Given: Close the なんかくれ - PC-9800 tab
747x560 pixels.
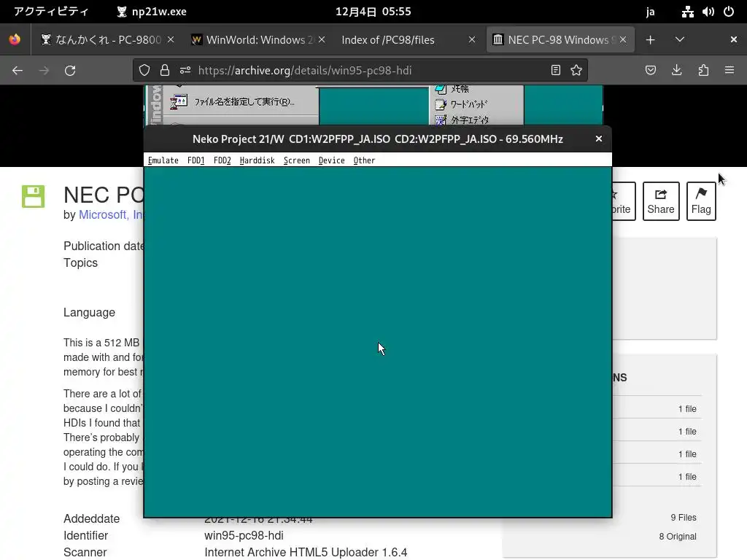Looking at the screenshot, I should pos(171,39).
